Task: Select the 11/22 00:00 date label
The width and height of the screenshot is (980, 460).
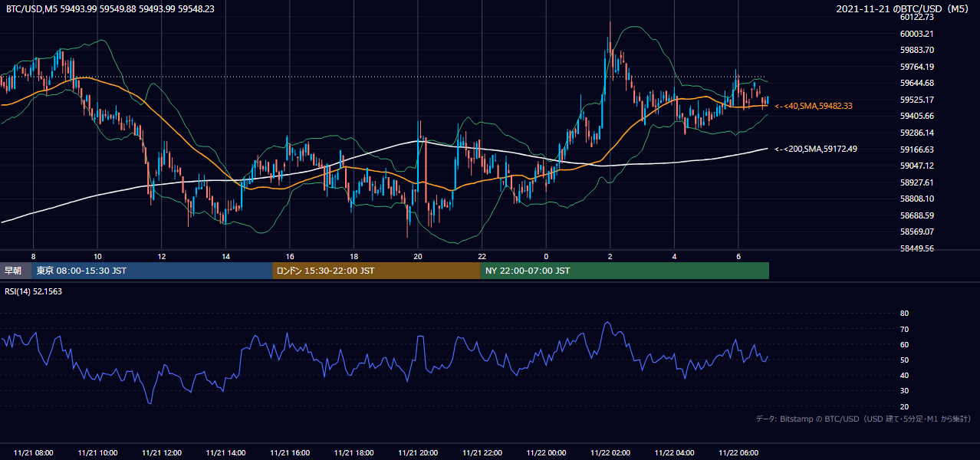Action: point(546,453)
